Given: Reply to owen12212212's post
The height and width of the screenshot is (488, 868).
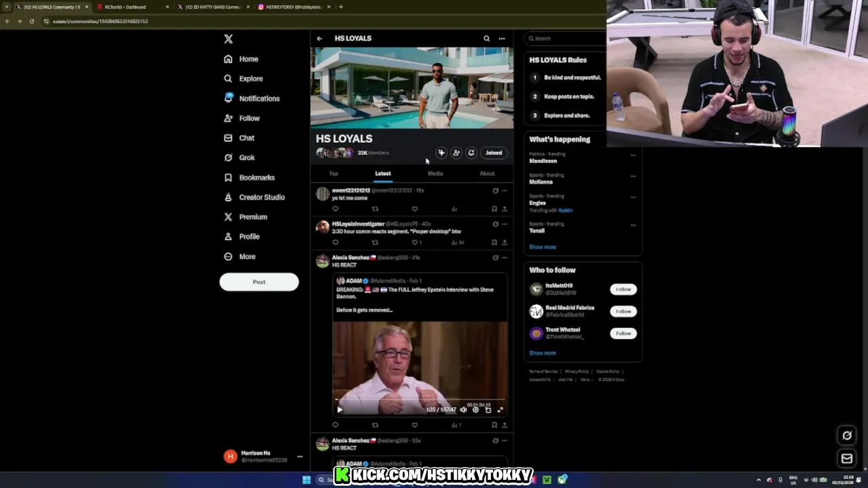Looking at the screenshot, I should tap(335, 209).
